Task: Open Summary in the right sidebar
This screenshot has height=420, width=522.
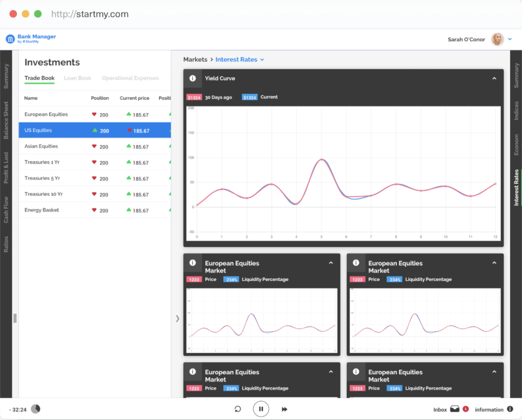Action: pos(516,75)
